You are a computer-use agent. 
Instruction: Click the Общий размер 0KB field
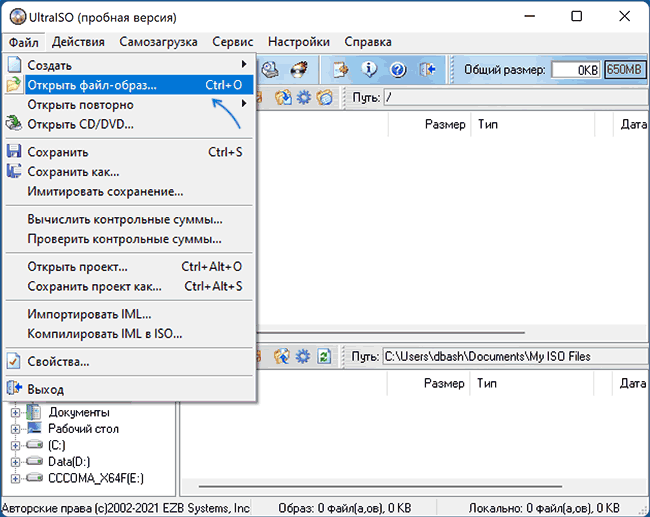point(576,70)
